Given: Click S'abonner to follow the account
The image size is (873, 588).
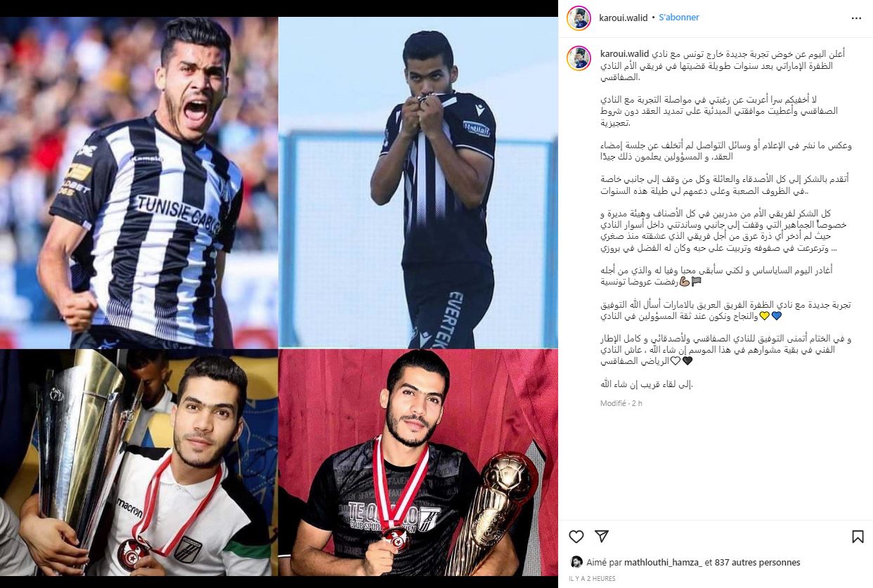Looking at the screenshot, I should click(x=679, y=18).
